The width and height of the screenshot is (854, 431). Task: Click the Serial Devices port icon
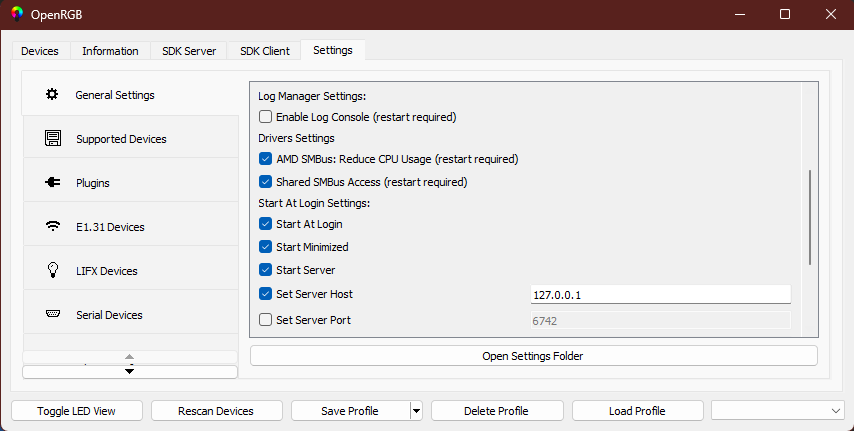tap(53, 314)
